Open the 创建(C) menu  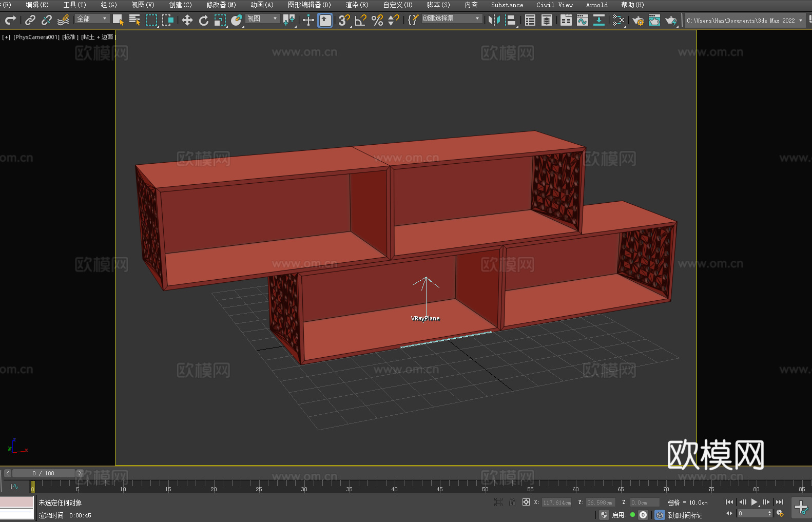pos(180,5)
